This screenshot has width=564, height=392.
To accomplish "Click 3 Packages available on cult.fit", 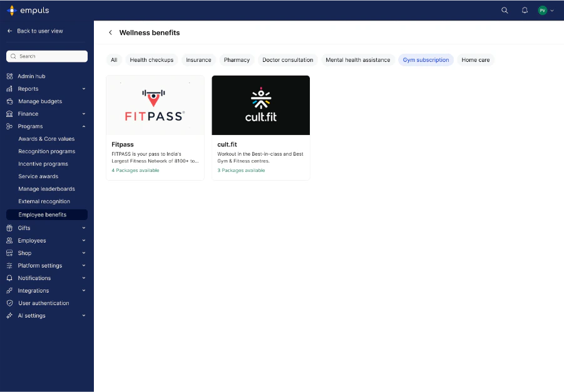I will click(241, 170).
